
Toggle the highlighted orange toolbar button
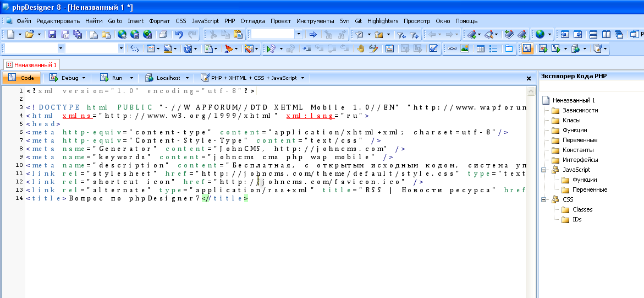pyautogui.click(x=527, y=48)
